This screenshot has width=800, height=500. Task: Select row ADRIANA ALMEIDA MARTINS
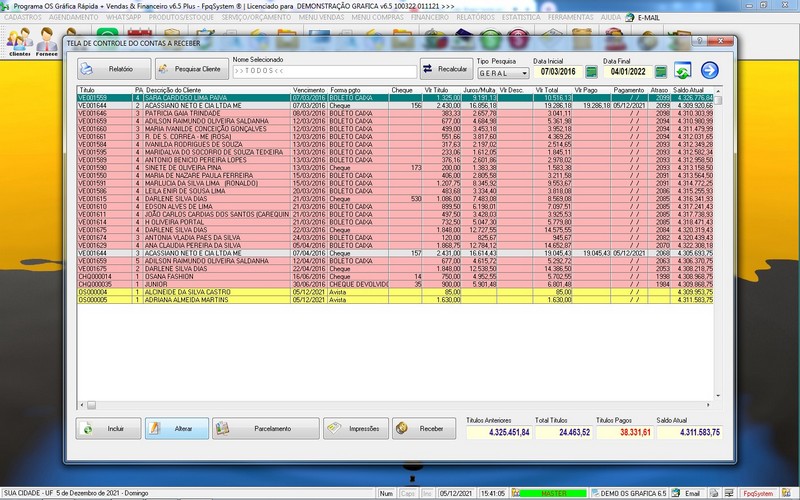tap(395, 300)
